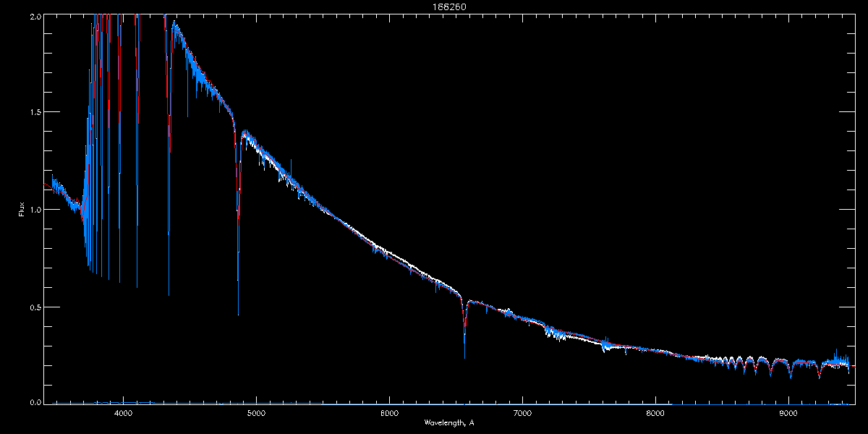Click the "Wavelength, A" x-axis label
The width and height of the screenshot is (868, 434).
[448, 423]
